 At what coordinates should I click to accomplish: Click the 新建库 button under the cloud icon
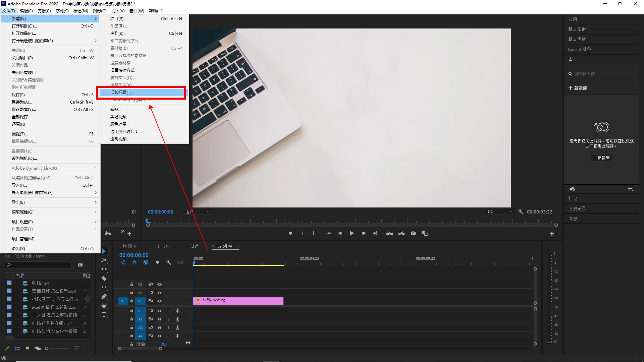pyautogui.click(x=601, y=158)
